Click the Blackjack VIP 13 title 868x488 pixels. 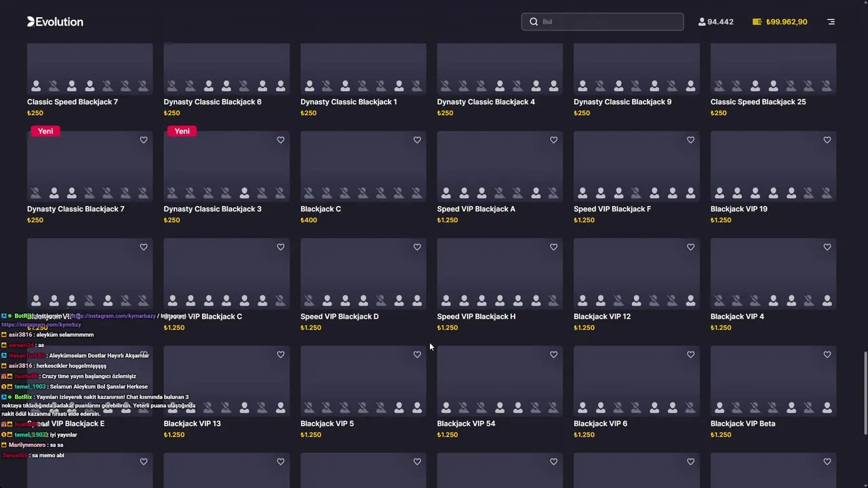(192, 424)
